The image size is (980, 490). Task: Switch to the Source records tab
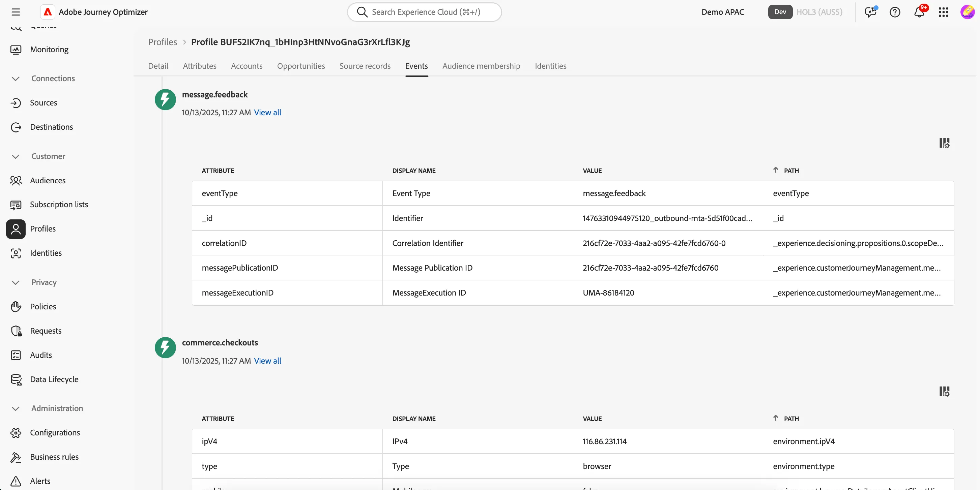pyautogui.click(x=365, y=66)
